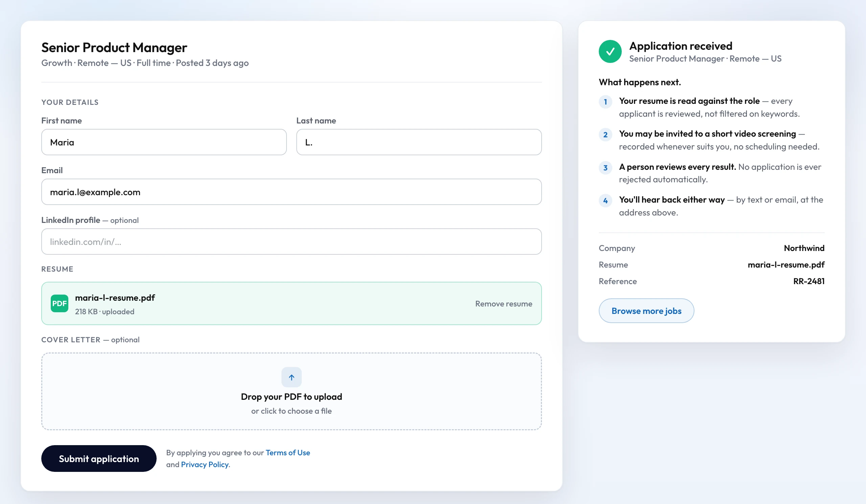Focus the First name field

coord(164,142)
